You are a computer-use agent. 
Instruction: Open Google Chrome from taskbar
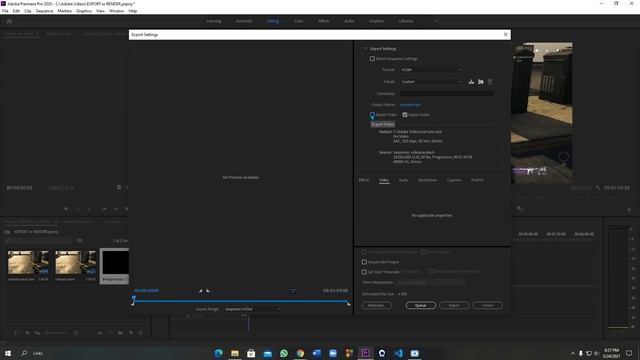300,353
